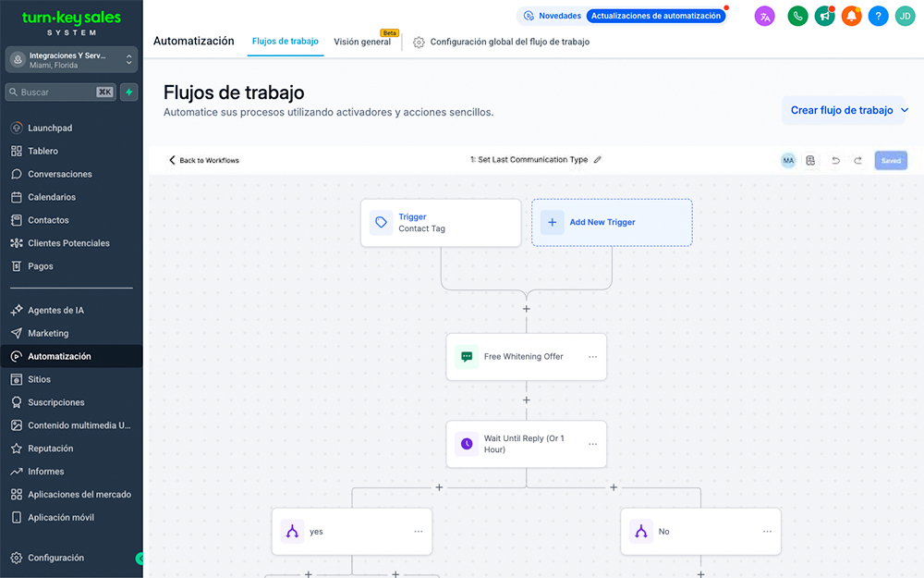Click the blue help question mark icon
The width and height of the screenshot is (924, 578).
click(878, 17)
